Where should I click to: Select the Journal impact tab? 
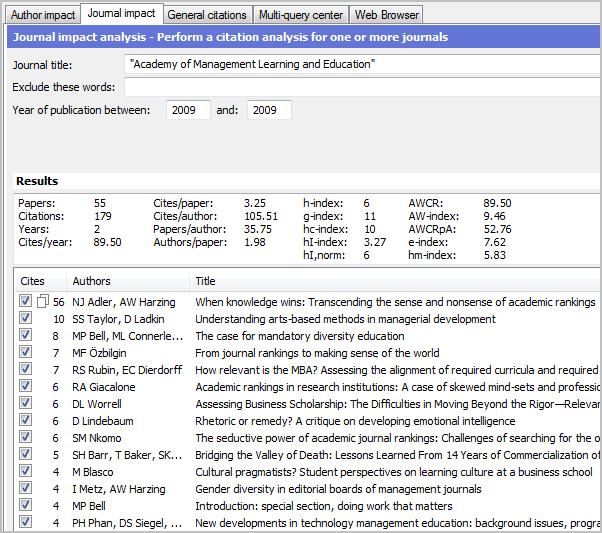click(x=121, y=13)
